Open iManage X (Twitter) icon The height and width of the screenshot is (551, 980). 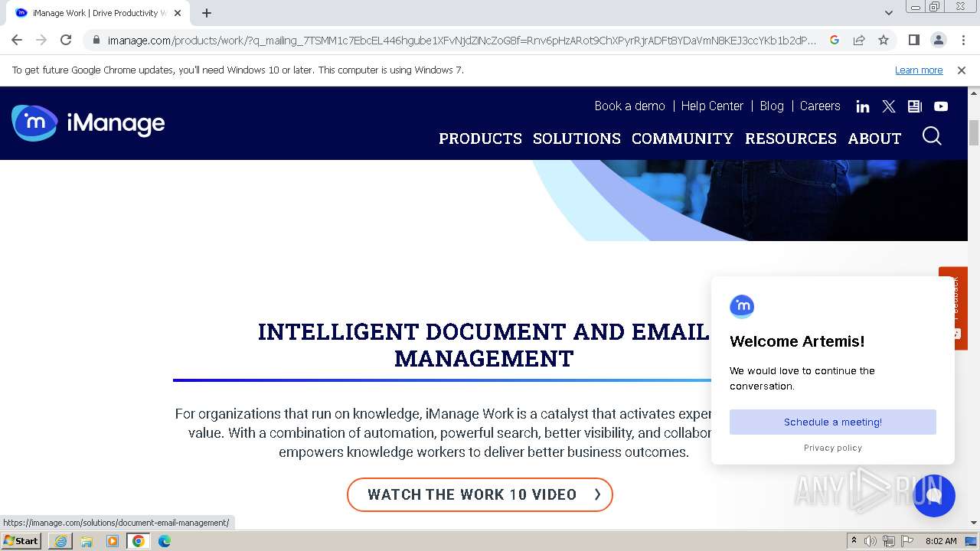pos(889,106)
